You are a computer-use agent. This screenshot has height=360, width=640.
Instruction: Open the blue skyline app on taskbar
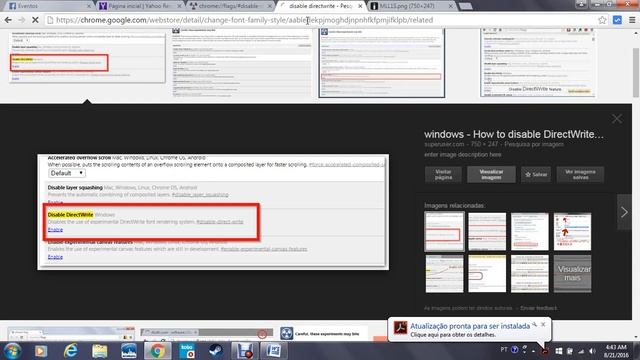click(129, 351)
